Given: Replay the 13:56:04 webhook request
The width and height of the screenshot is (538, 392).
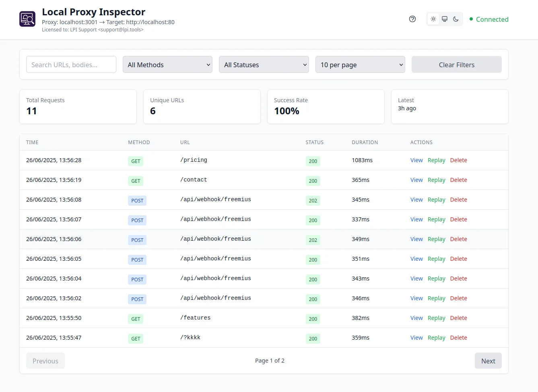Looking at the screenshot, I should 436,279.
